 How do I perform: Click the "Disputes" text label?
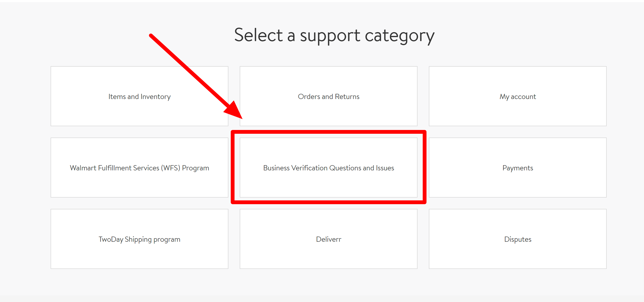tap(518, 240)
